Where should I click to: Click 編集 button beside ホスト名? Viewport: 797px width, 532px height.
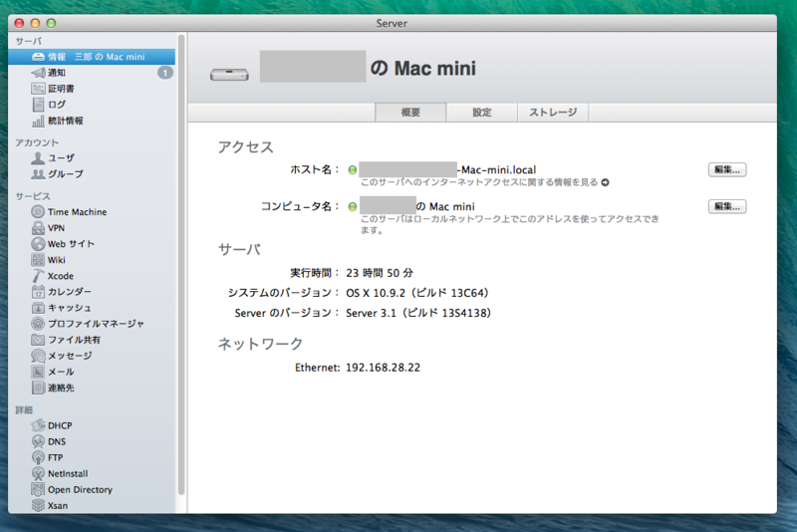[727, 169]
